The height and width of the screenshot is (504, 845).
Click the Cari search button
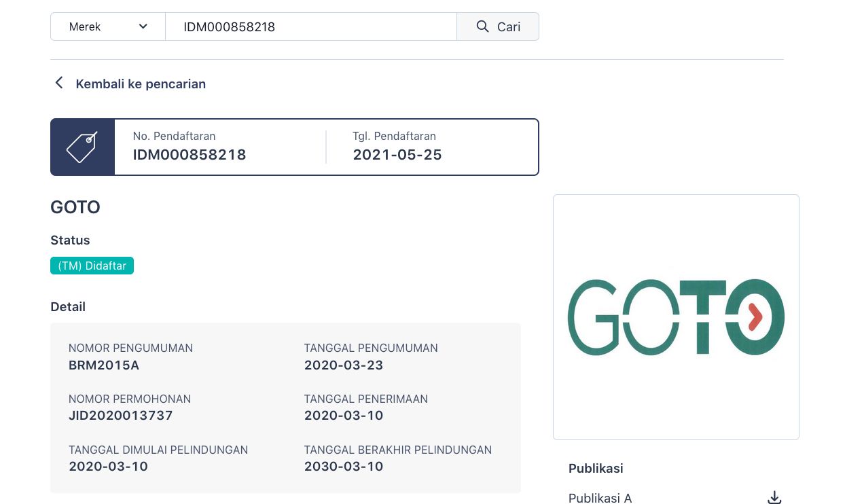pyautogui.click(x=498, y=26)
